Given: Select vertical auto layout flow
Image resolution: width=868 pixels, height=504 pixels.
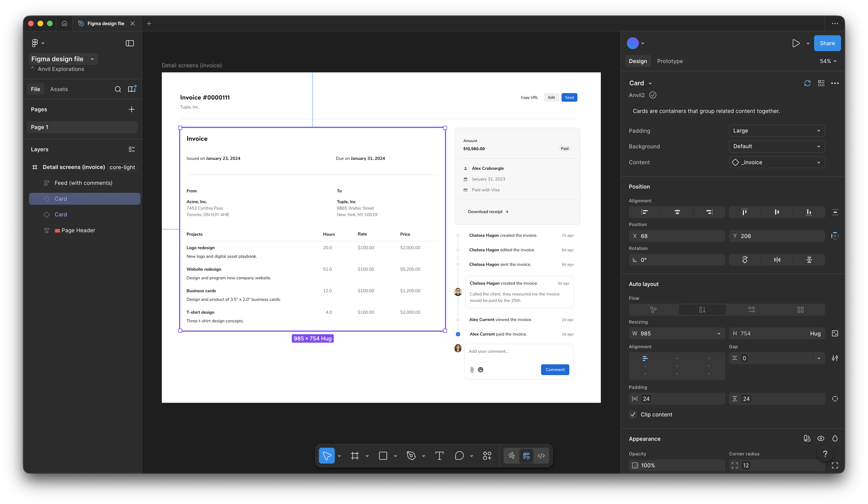Looking at the screenshot, I should pyautogui.click(x=702, y=309).
